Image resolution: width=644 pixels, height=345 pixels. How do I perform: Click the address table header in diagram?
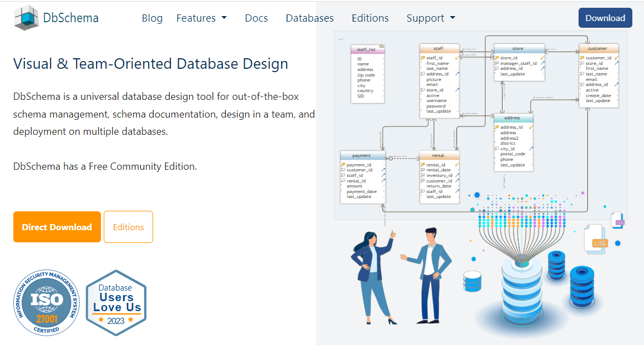click(513, 118)
